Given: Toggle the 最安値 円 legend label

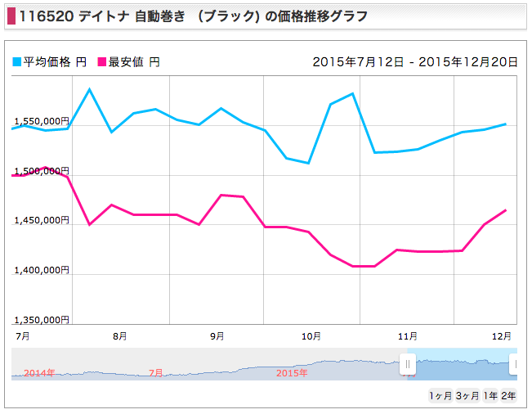Looking at the screenshot, I should tap(134, 62).
